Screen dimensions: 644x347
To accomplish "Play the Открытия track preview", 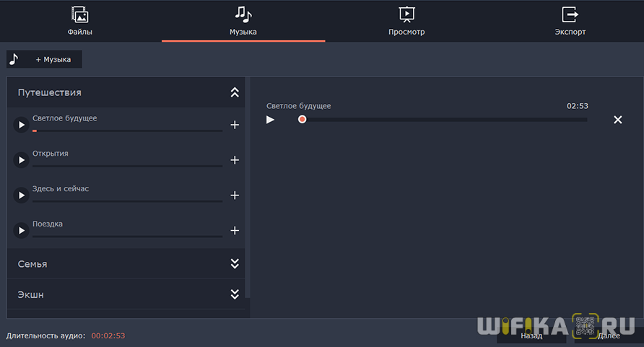I will [x=22, y=160].
